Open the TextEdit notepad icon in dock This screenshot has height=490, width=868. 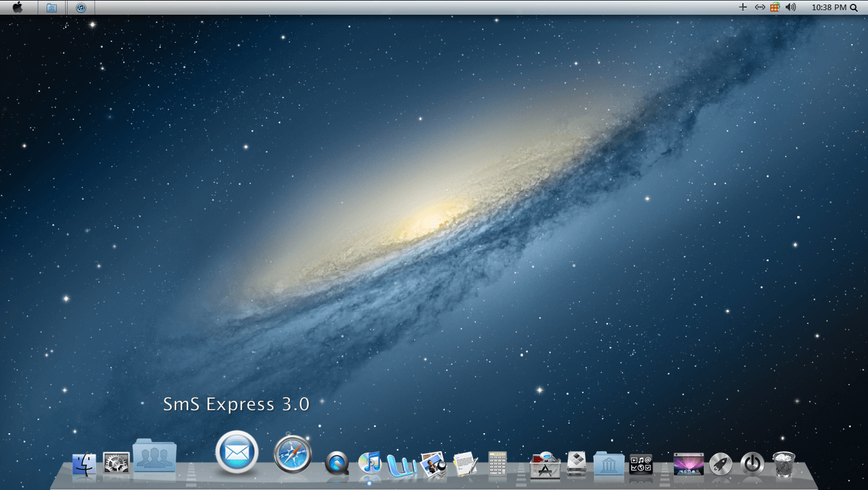point(465,463)
